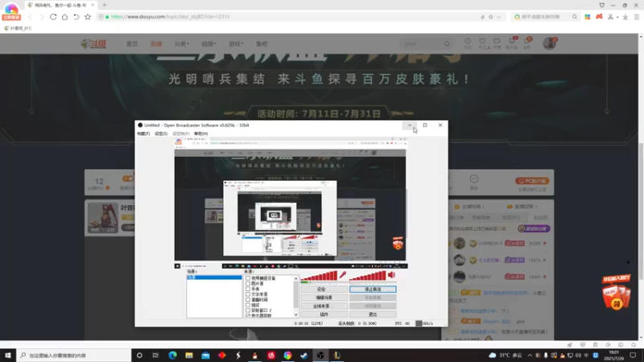Image resolution: width=644 pixels, height=362 pixels.
Task: Toggle the 文字来源 source checkbox
Action: point(248,294)
